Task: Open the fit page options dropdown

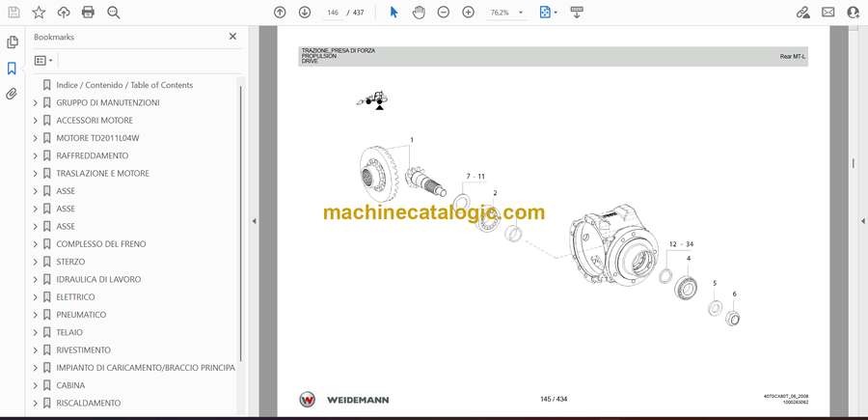Action: (x=547, y=13)
